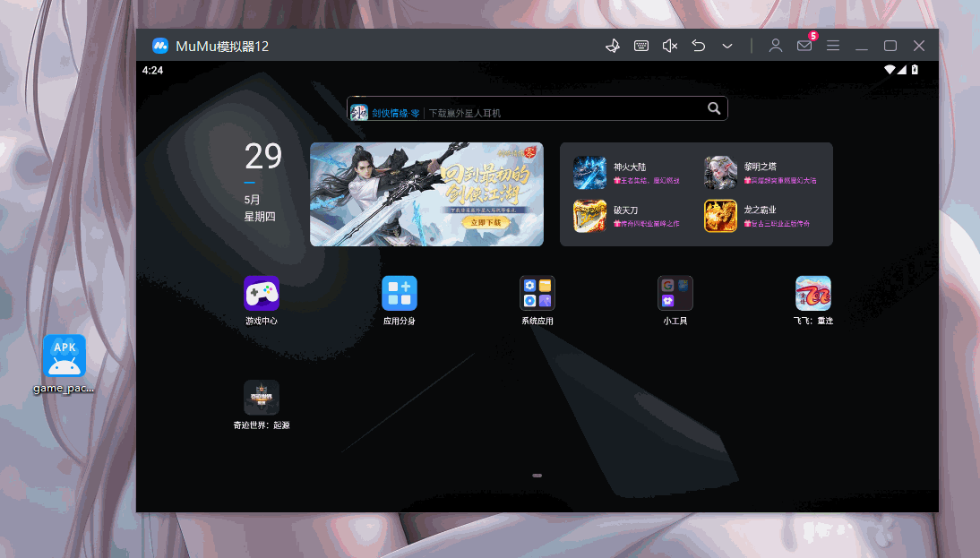The width and height of the screenshot is (980, 558).
Task: Go back with the undo arrow
Action: (699, 46)
